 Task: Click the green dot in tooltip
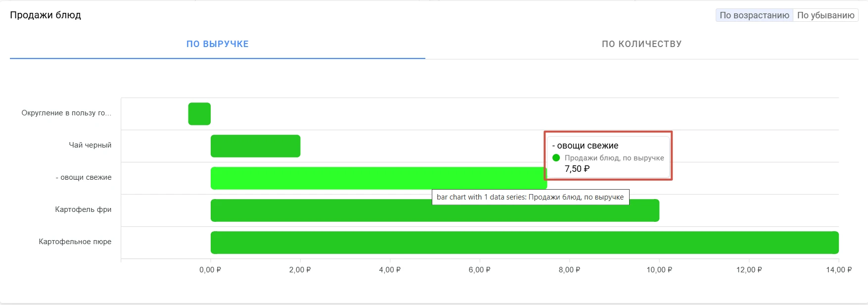pyautogui.click(x=556, y=158)
